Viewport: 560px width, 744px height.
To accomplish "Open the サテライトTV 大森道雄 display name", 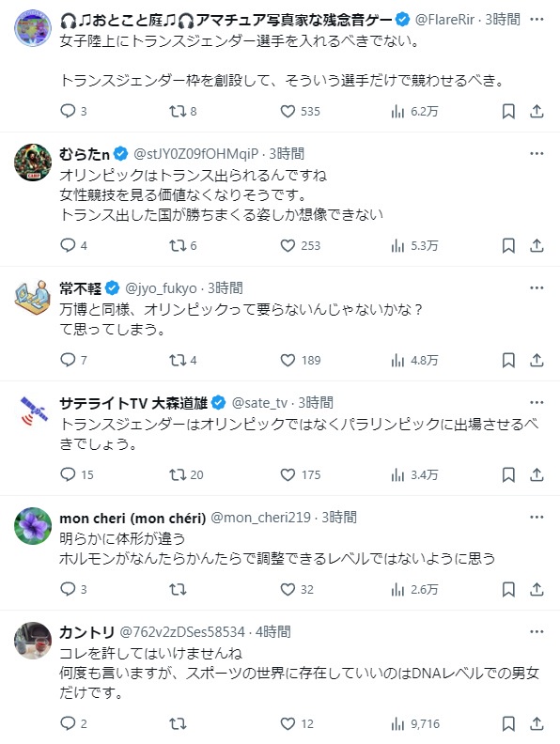I will coord(133,403).
